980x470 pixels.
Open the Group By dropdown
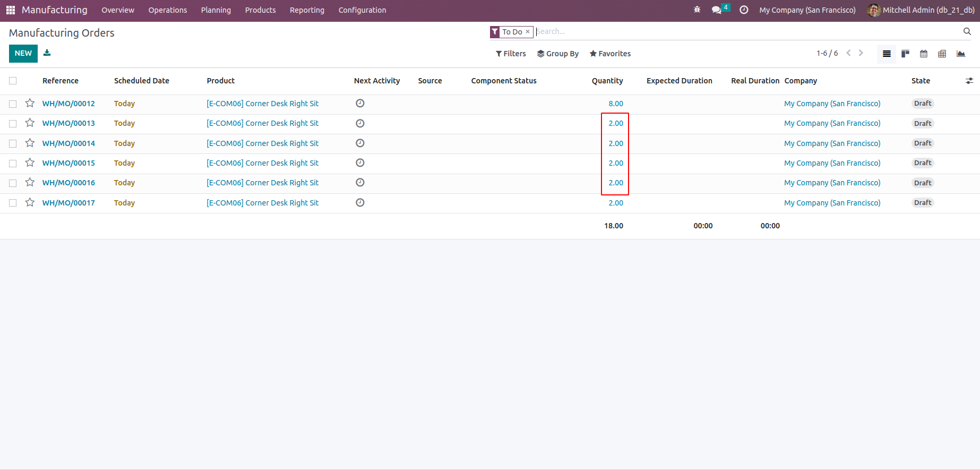point(557,54)
